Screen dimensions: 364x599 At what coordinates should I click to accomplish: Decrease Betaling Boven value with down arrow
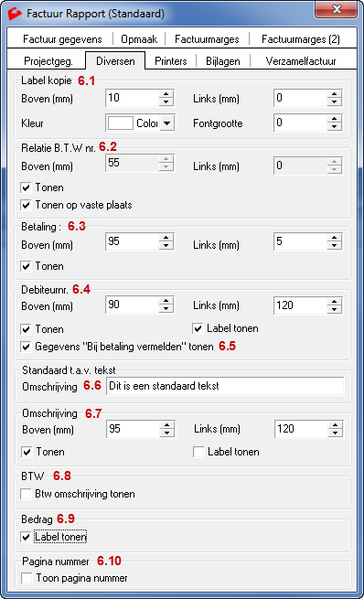[166, 246]
